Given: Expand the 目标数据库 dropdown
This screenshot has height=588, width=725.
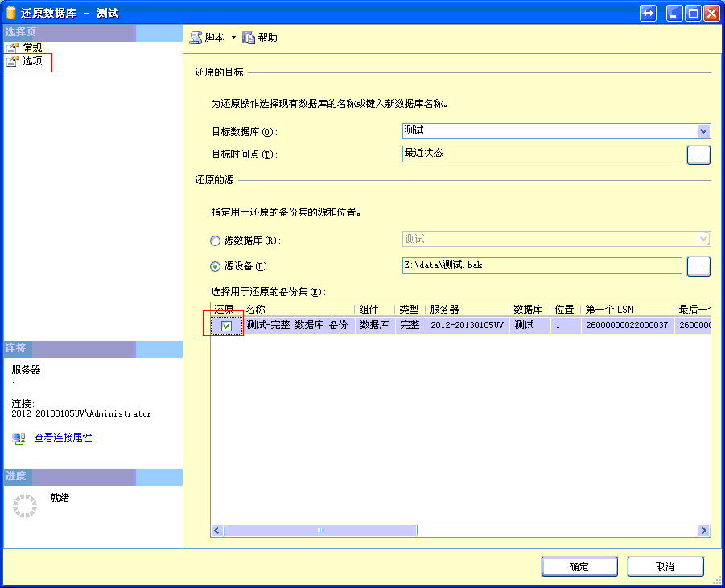Looking at the screenshot, I should coord(703,131).
